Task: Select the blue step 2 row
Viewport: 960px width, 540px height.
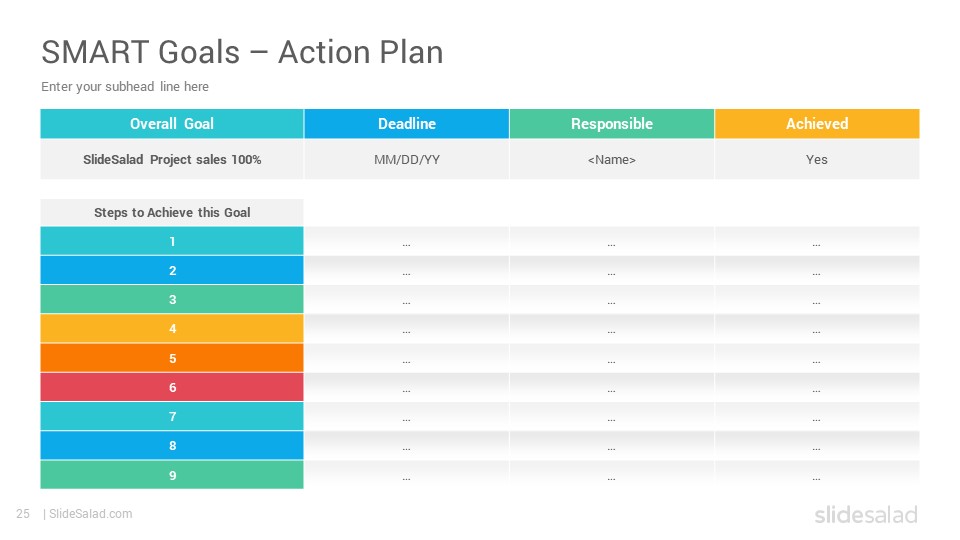Action: tap(172, 270)
